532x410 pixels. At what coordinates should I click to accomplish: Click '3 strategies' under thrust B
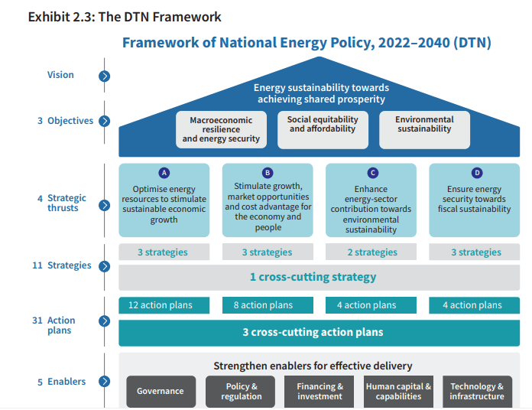tap(267, 252)
